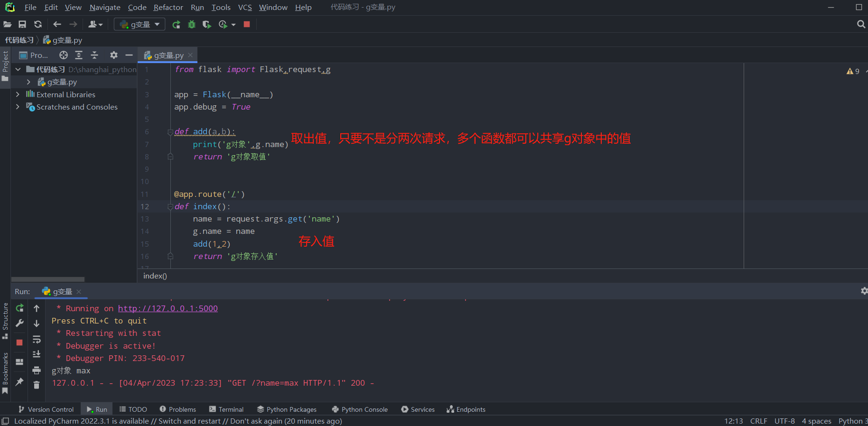
Task: Open profiler run dropdown arrow
Action: 233,25
